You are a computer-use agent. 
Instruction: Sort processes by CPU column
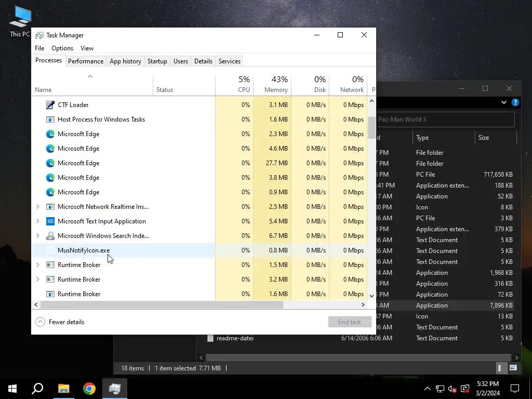[x=234, y=84]
